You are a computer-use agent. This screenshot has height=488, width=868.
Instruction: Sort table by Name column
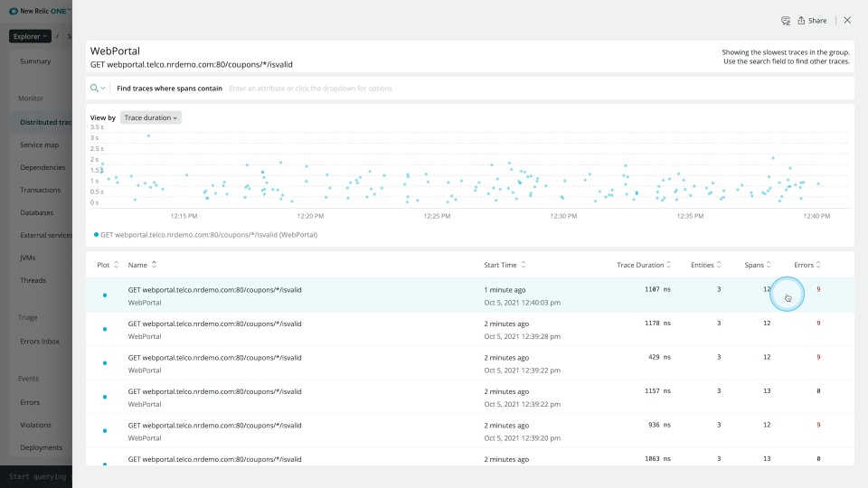(x=142, y=265)
